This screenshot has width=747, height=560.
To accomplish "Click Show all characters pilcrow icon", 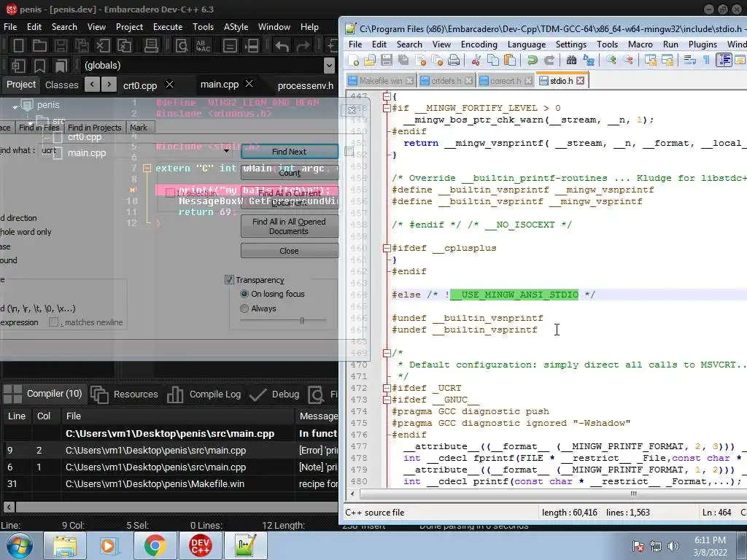I will pyautogui.click(x=706, y=60).
